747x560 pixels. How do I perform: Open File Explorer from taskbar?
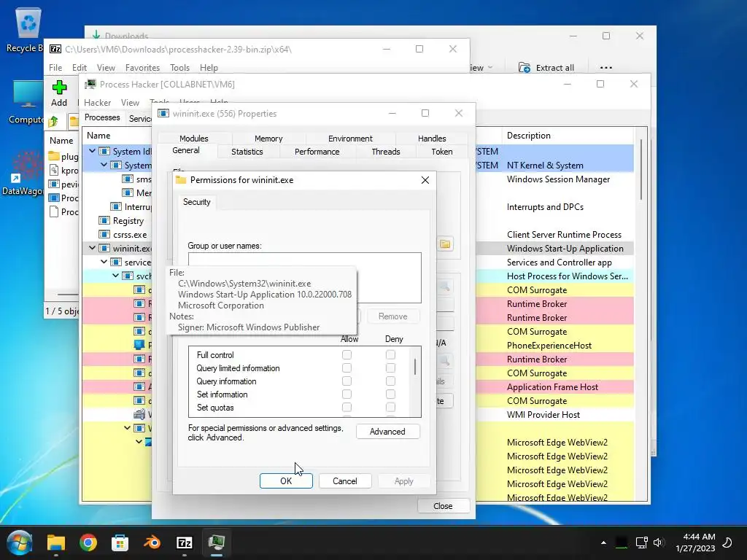point(55,542)
